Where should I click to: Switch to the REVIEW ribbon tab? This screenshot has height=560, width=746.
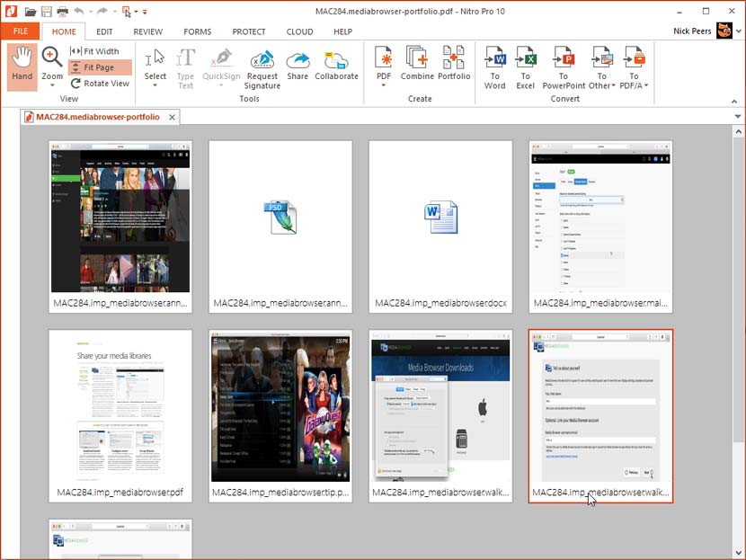[148, 31]
